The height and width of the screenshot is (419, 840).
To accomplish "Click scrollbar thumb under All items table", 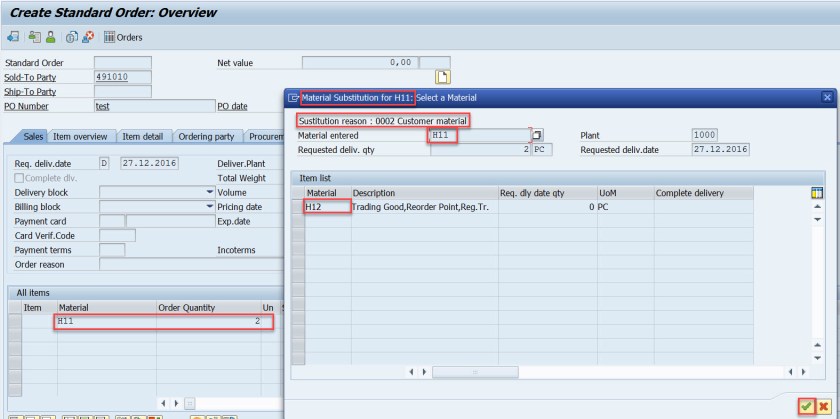I will [190, 403].
